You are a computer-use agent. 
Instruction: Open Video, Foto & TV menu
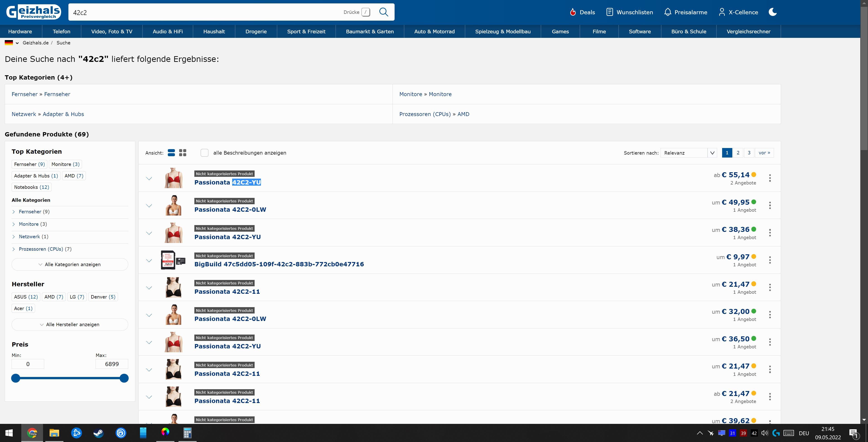(x=111, y=31)
